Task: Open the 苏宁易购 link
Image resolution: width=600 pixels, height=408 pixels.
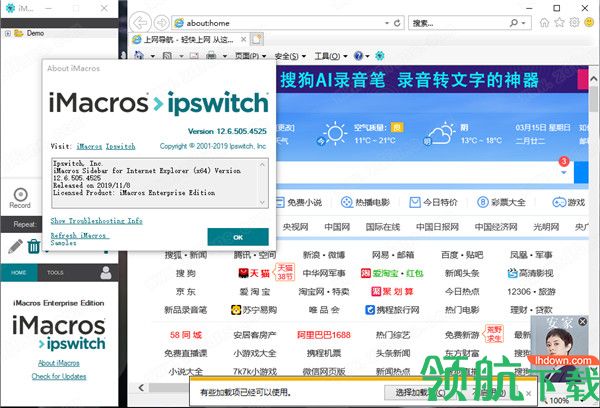Action: tap(254, 310)
